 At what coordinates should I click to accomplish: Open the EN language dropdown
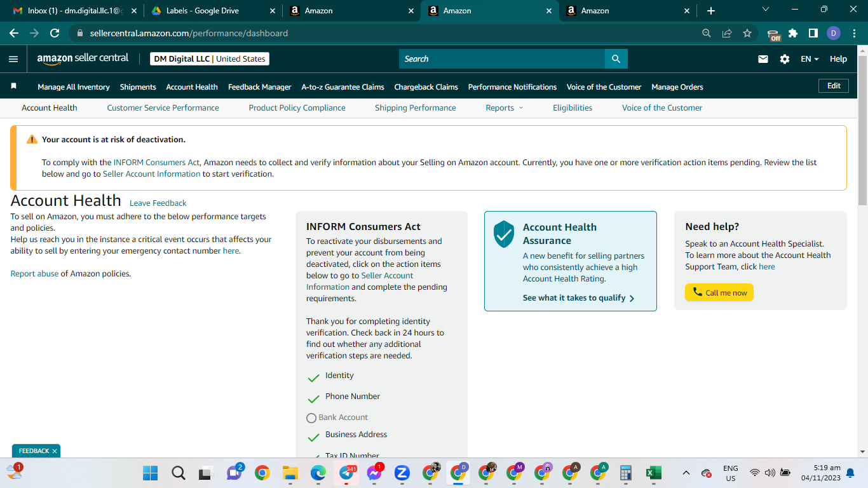(810, 59)
